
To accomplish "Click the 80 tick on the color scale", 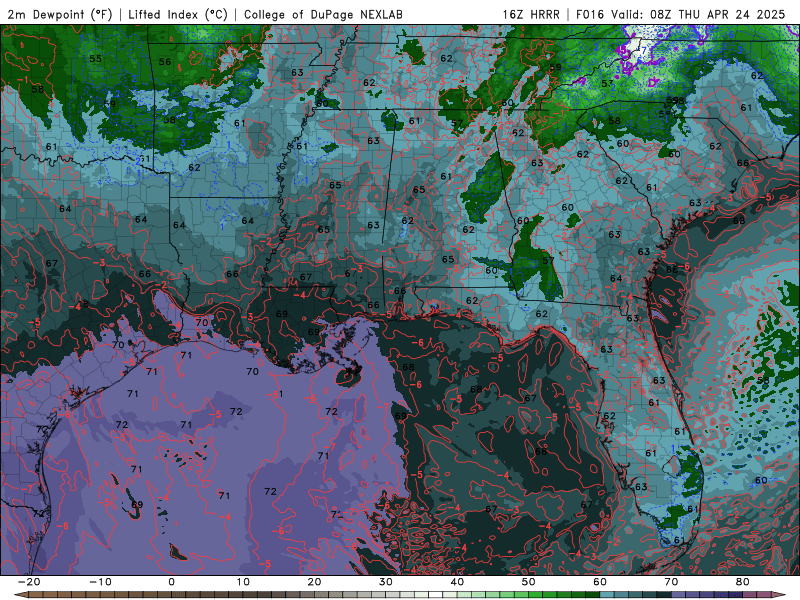I will pos(743,582).
